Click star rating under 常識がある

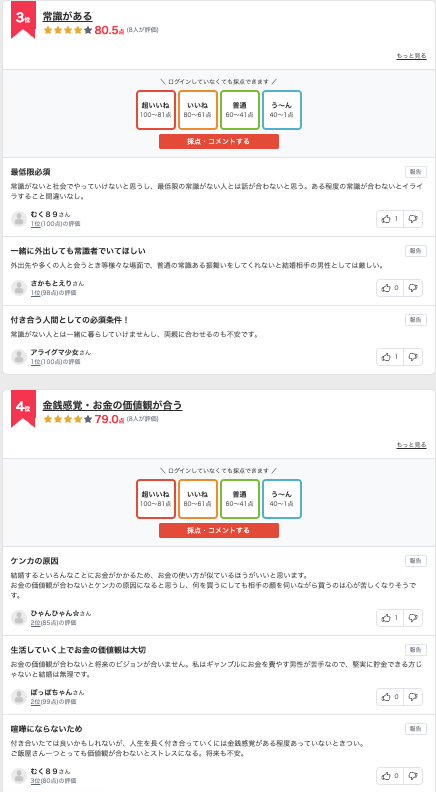pos(68,30)
